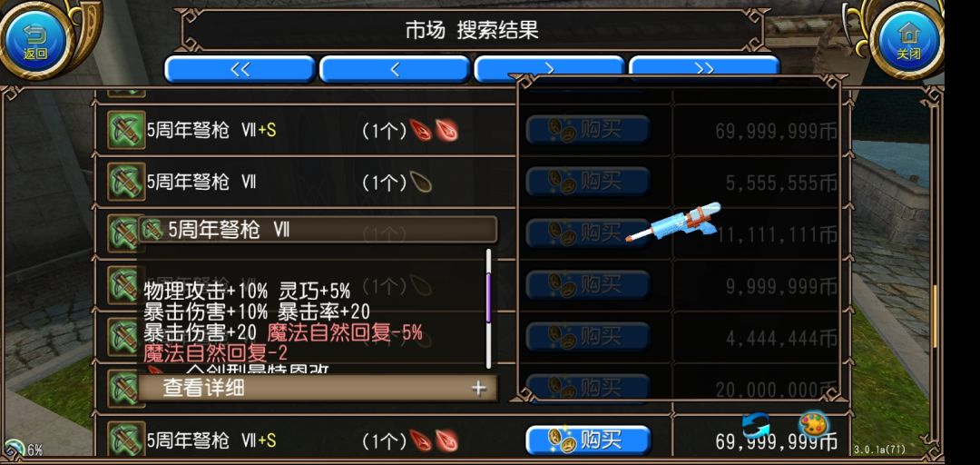Image resolution: width=980 pixels, height=465 pixels.
Task: Select the 5周年弩枪 VII popup title bar
Action: point(318,230)
